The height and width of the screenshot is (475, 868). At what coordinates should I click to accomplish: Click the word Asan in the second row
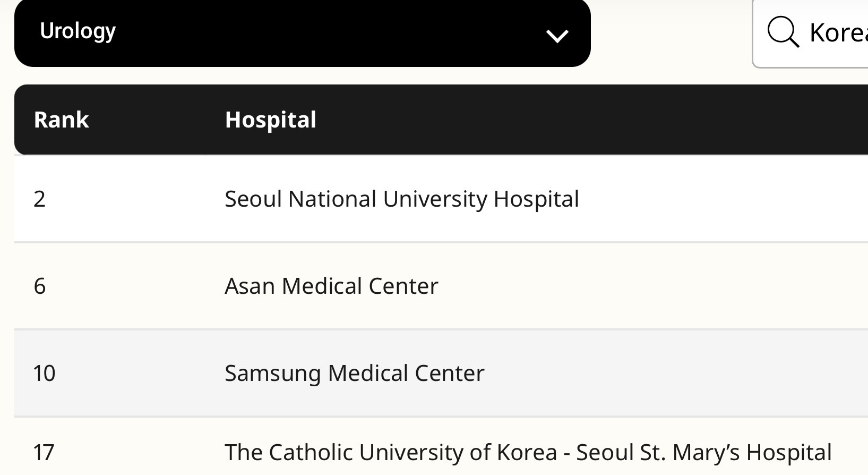(x=250, y=286)
